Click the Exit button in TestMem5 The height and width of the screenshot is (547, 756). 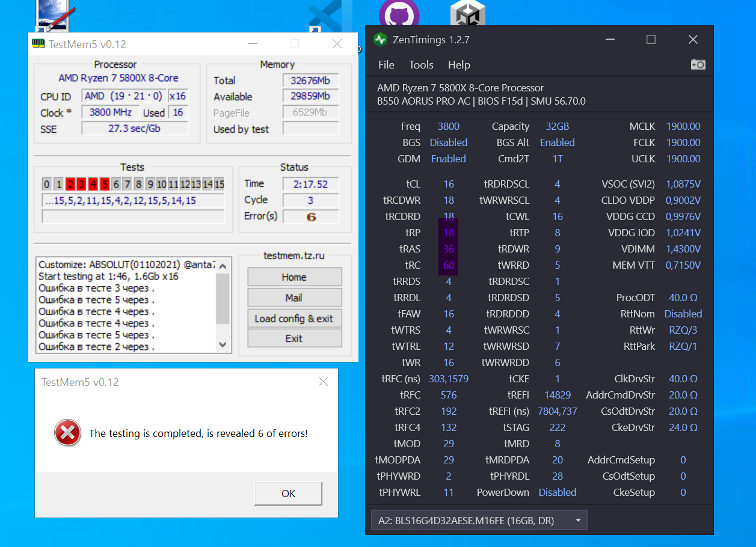pyautogui.click(x=294, y=338)
